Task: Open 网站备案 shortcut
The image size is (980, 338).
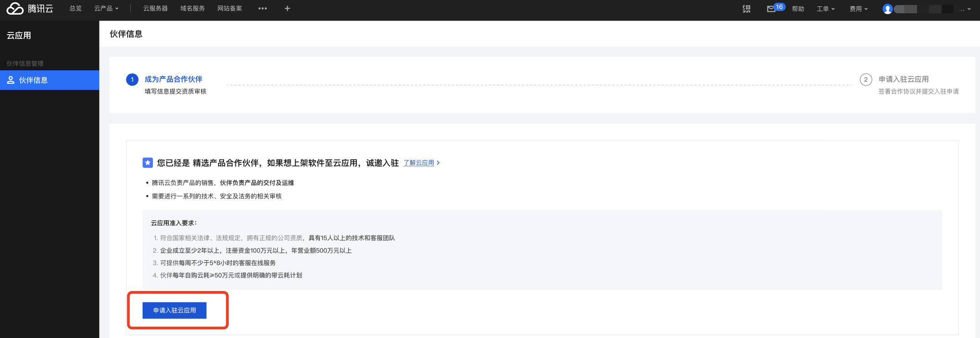Action: pos(230,9)
